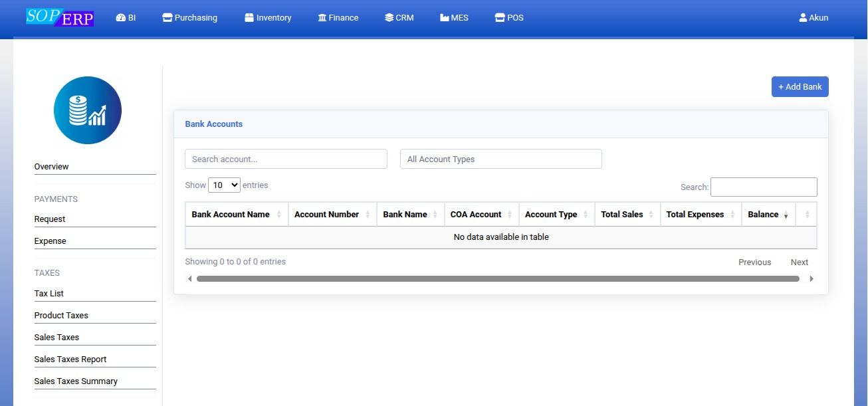Open the CRM module
Viewport: 868px width, 406px height.
(399, 18)
